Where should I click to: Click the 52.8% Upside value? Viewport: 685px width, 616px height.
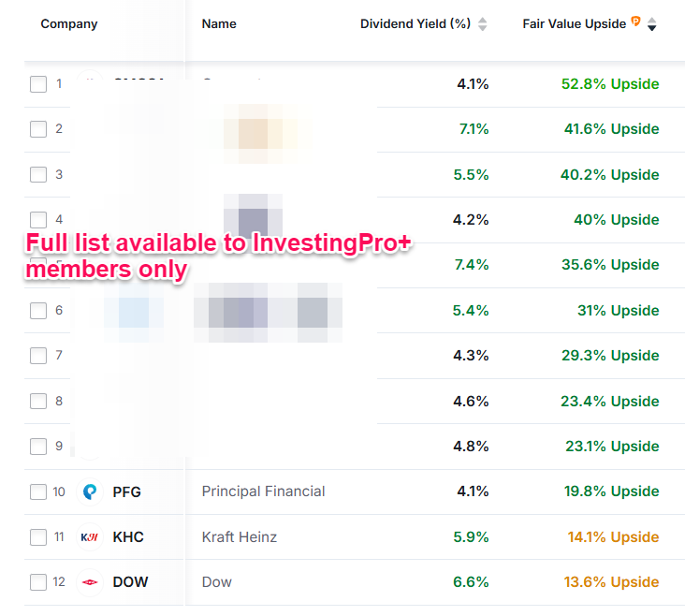pyautogui.click(x=610, y=84)
